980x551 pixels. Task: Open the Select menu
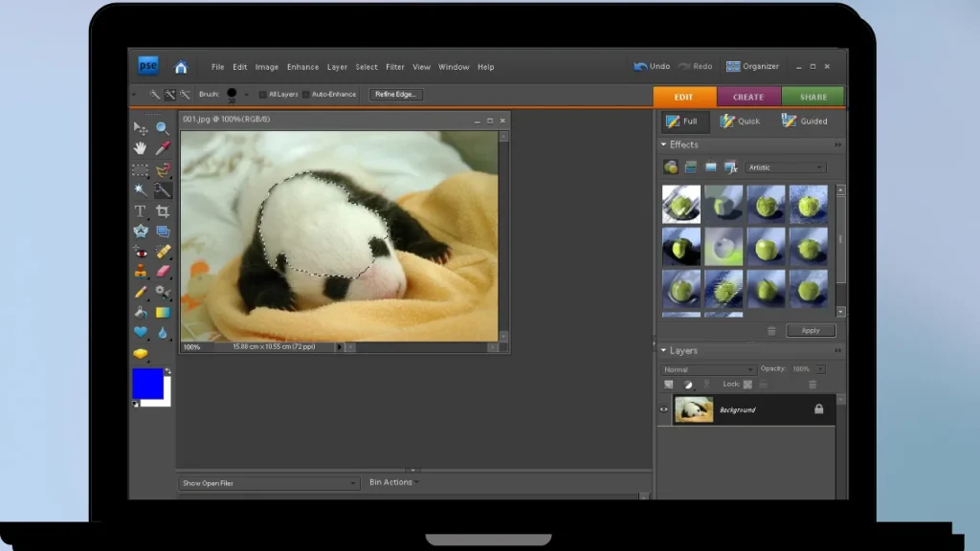[367, 67]
